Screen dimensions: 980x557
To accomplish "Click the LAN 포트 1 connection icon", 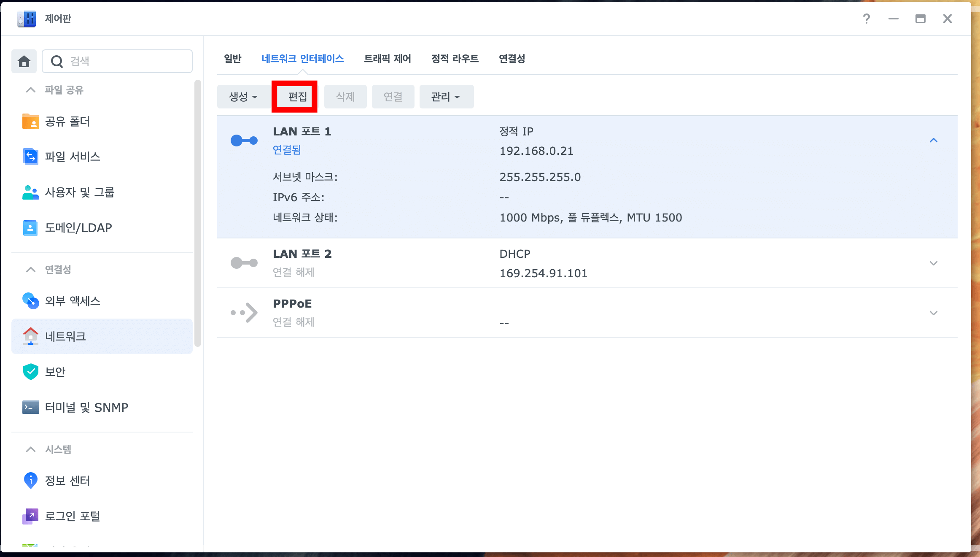I will [244, 141].
